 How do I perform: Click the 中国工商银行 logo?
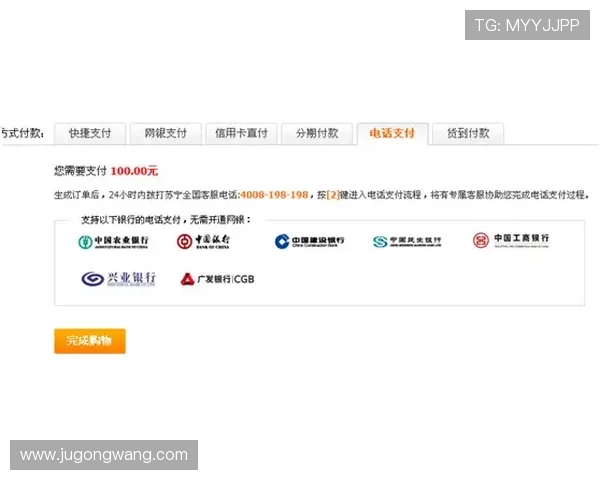pos(511,240)
